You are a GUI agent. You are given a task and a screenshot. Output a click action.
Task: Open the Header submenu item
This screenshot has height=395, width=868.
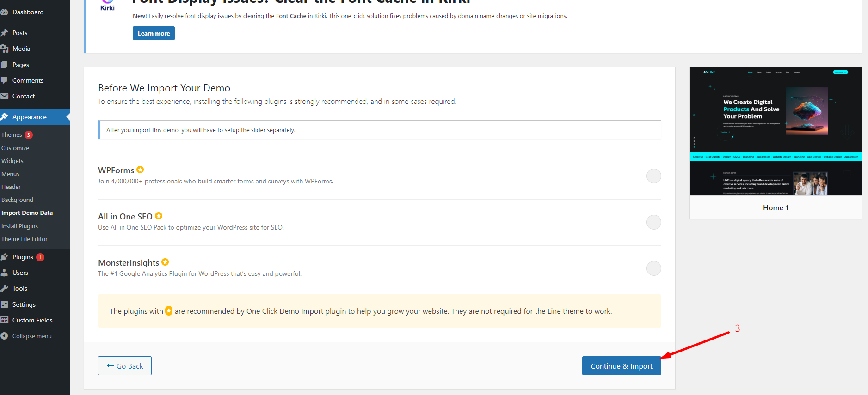(11, 187)
